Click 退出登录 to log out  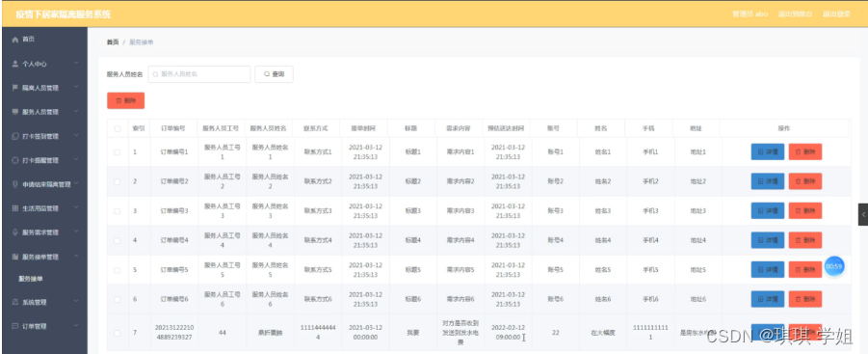pos(836,14)
